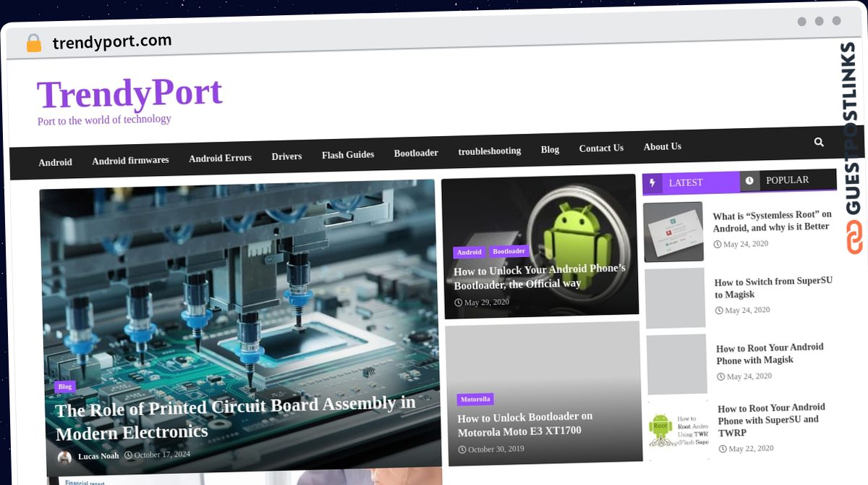The image size is (868, 485).
Task: Open the search magnifier icon in navigation bar
Action: coord(819,142)
